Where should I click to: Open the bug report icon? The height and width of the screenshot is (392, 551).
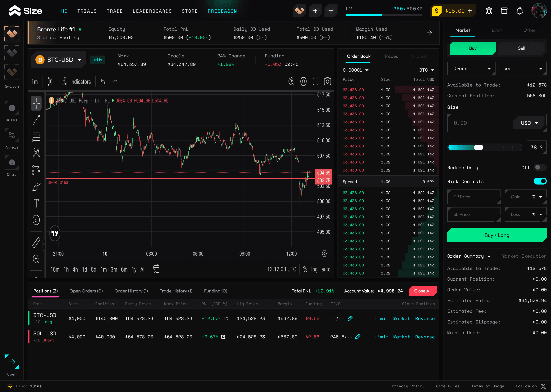[489, 11]
